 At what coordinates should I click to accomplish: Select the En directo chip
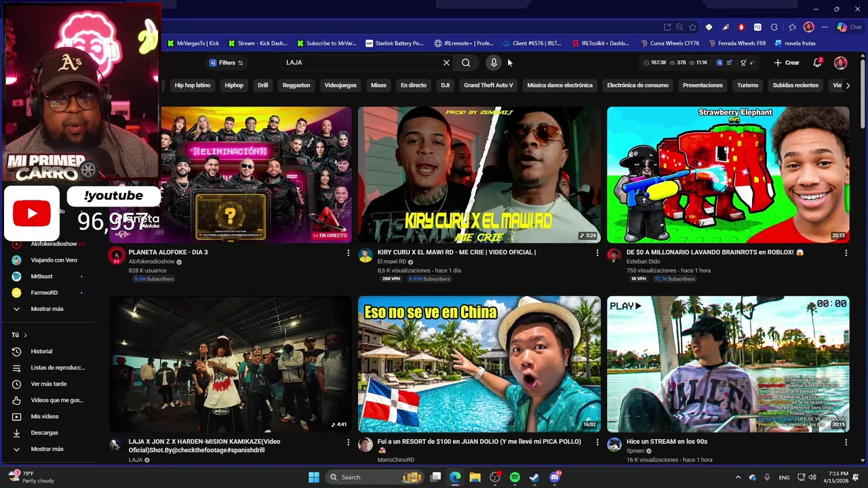click(x=413, y=85)
